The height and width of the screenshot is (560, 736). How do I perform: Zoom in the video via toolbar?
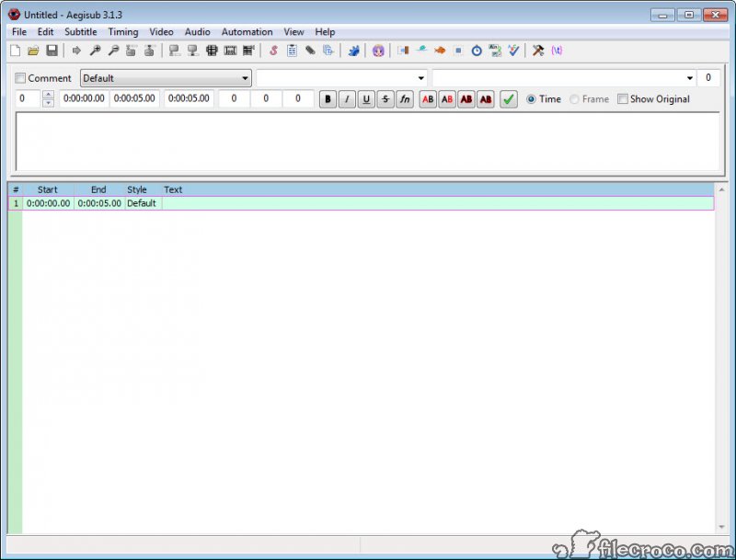coord(95,51)
